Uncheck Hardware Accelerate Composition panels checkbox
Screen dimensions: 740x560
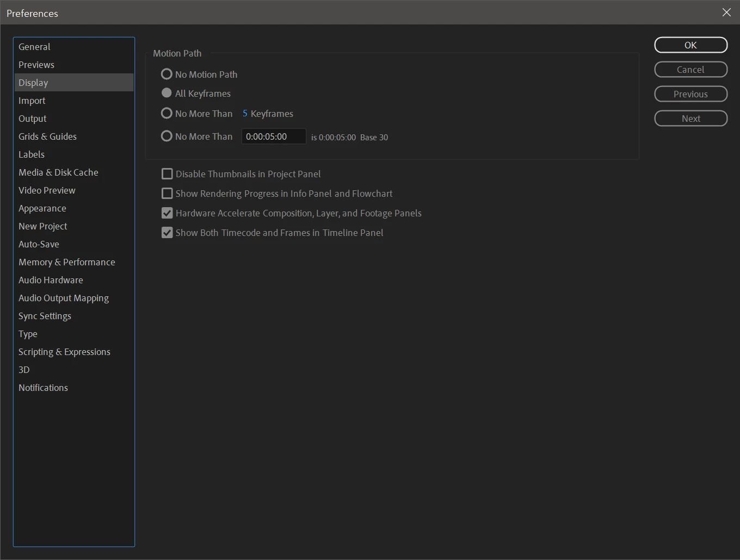pyautogui.click(x=167, y=213)
